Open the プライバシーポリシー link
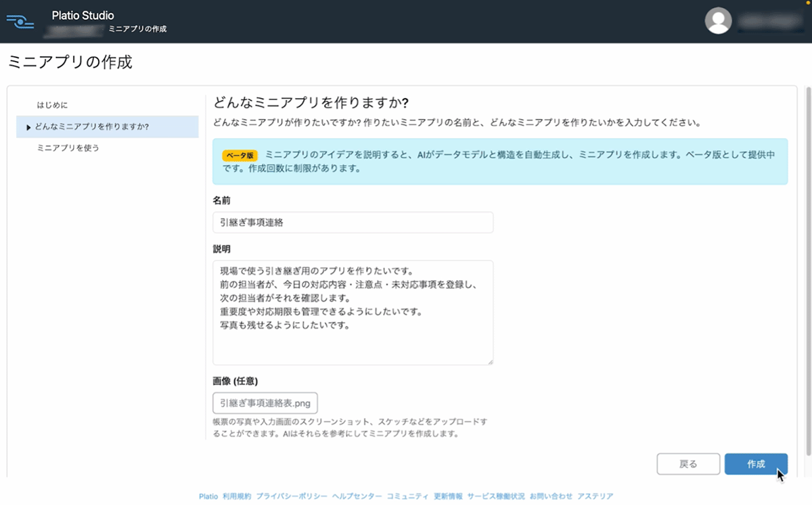812x506 pixels. point(292,496)
